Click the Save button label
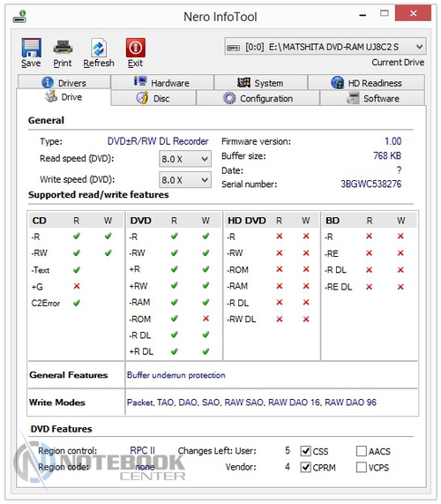The height and width of the screenshot is (504, 441). click(31, 63)
